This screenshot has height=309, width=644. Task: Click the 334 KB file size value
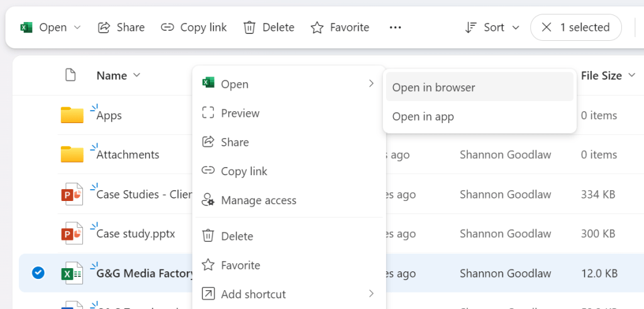pos(598,194)
